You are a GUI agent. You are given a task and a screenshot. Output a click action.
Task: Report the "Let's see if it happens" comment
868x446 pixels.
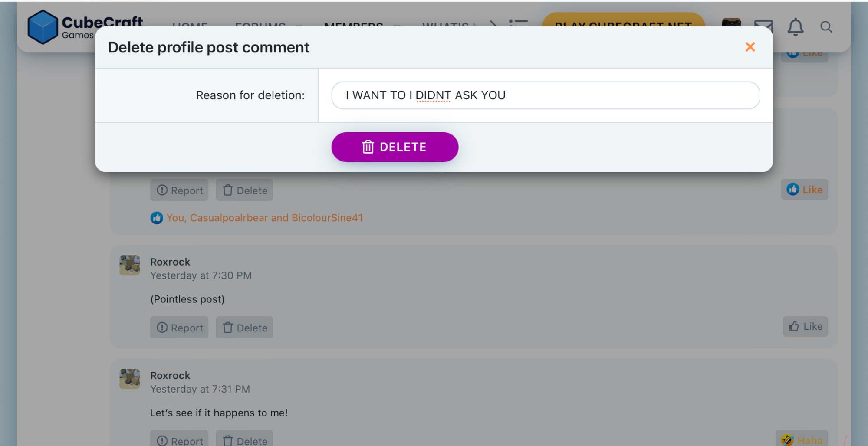[179, 440]
